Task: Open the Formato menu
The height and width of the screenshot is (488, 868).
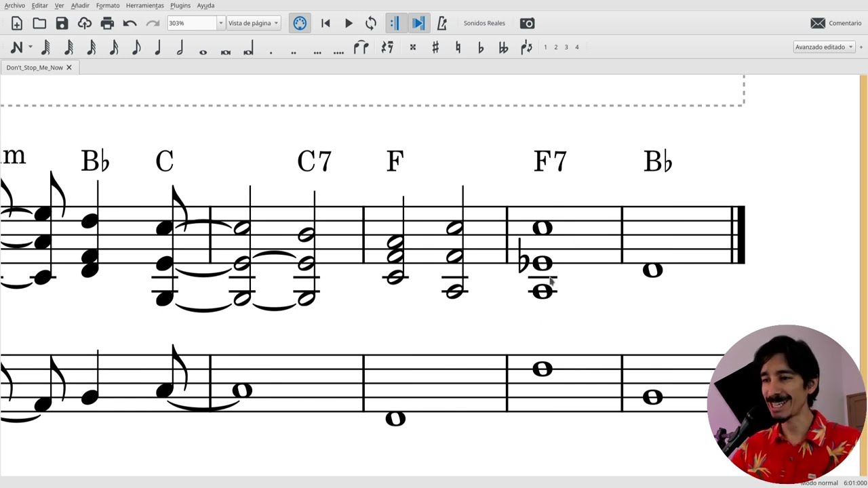Action: click(108, 5)
